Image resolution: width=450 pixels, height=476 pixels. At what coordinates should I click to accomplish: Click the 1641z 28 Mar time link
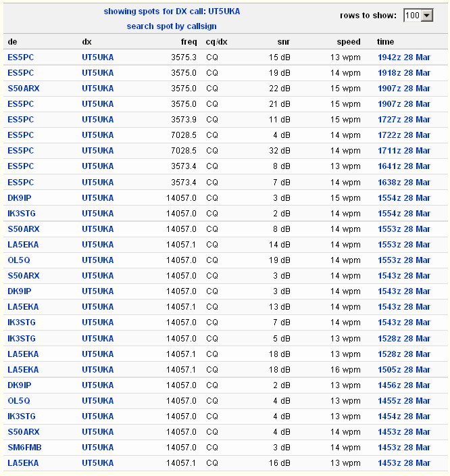404,166
